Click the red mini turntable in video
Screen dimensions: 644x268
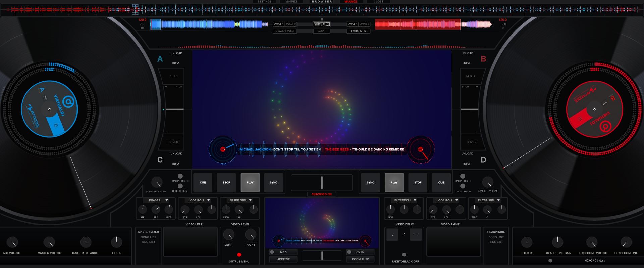[421, 149]
